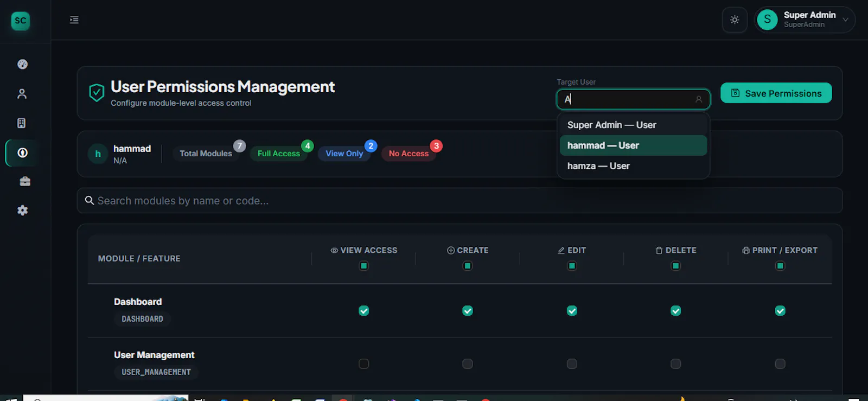Viewport: 868px width, 401px height.
Task: Click the No Access pill
Action: pos(409,154)
